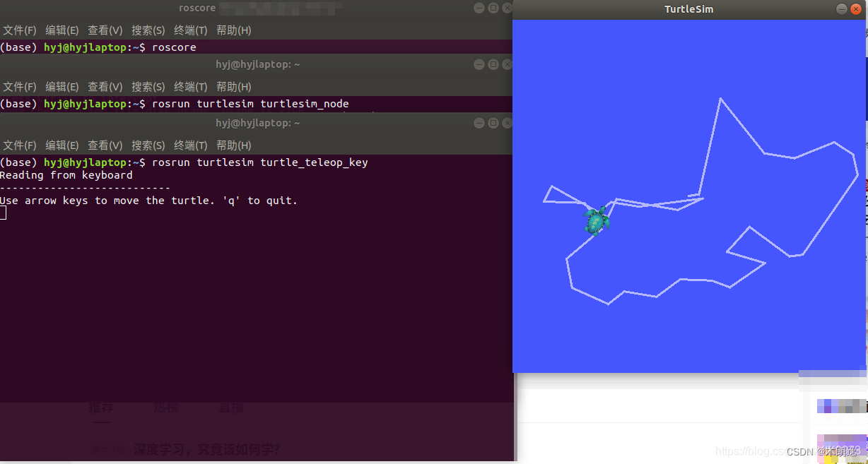
Task: Open 搜索(S) menu in turtlesim_node terminal
Action: [x=148, y=87]
